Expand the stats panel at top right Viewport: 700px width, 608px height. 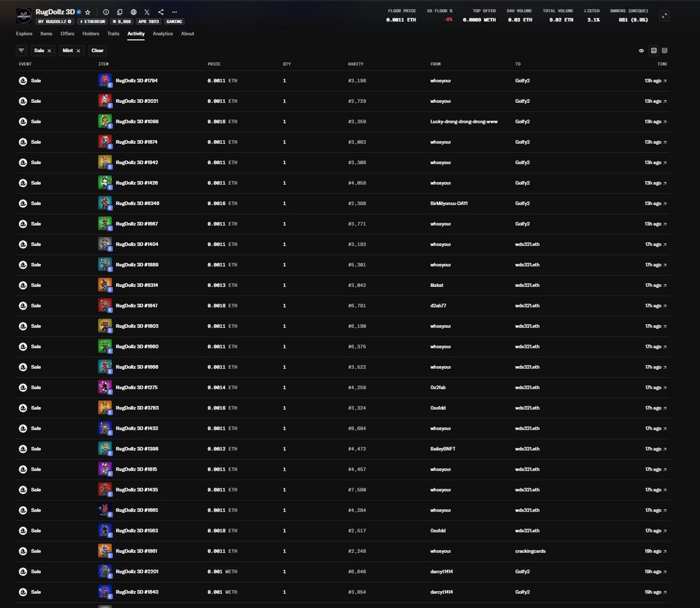[664, 16]
